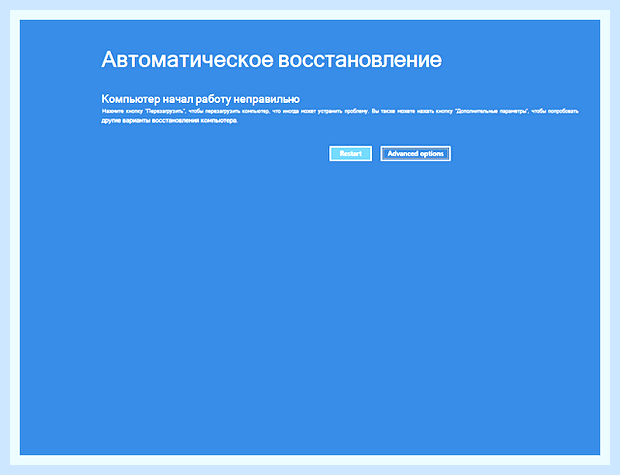The width and height of the screenshot is (620, 475).
Task: Select the heading 'Автоматическое восстановление'
Action: tap(272, 60)
